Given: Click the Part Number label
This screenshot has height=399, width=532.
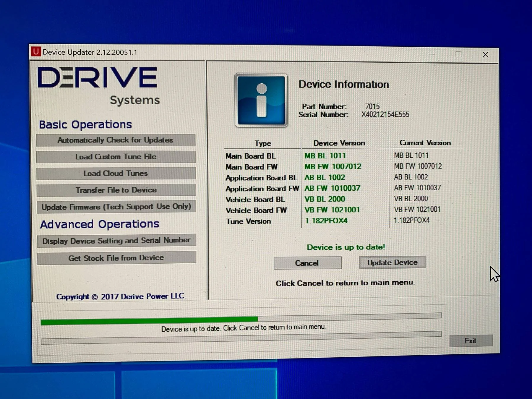Looking at the screenshot, I should pyautogui.click(x=324, y=107).
